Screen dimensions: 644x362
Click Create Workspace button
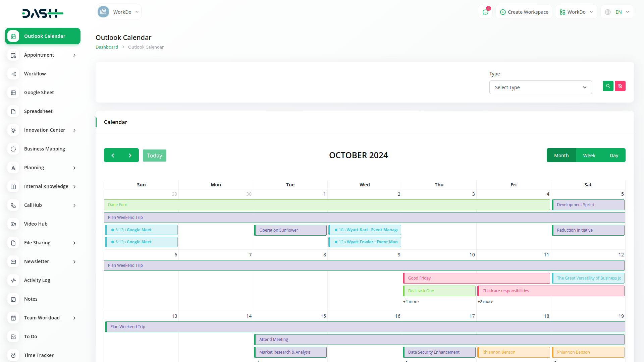click(524, 12)
